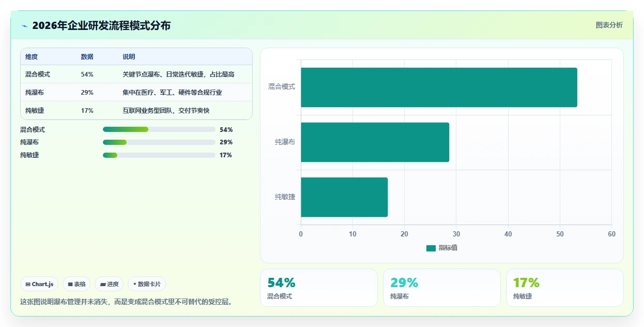Click description 互联网业务型团队，交付节奏快
The height and width of the screenshot is (327, 644).
pos(166,111)
